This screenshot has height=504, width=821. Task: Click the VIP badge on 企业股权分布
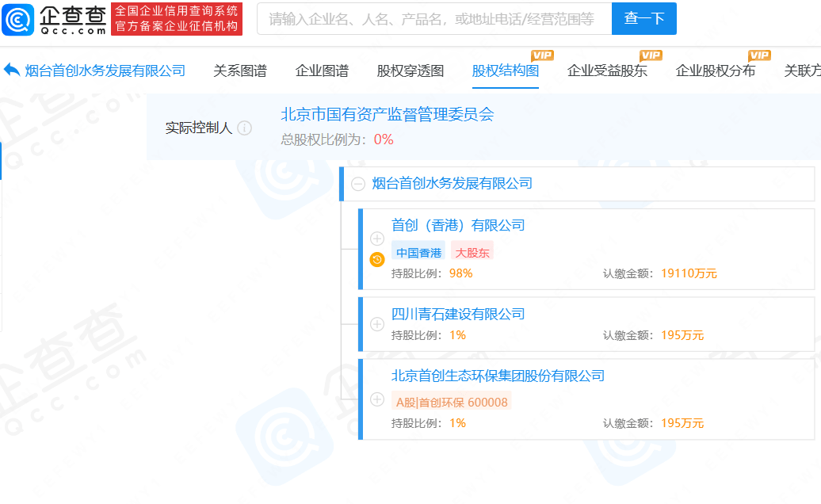759,55
